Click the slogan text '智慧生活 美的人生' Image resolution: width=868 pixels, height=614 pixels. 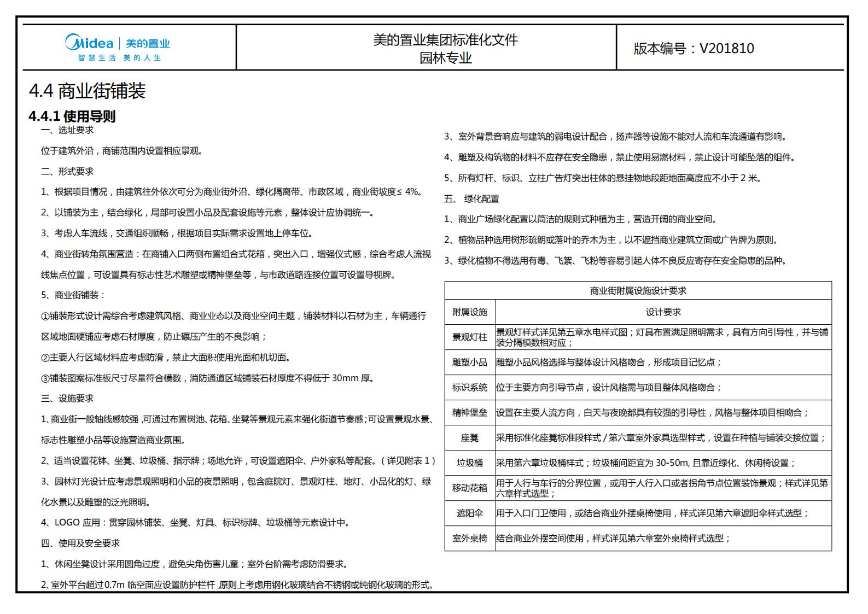coord(120,57)
